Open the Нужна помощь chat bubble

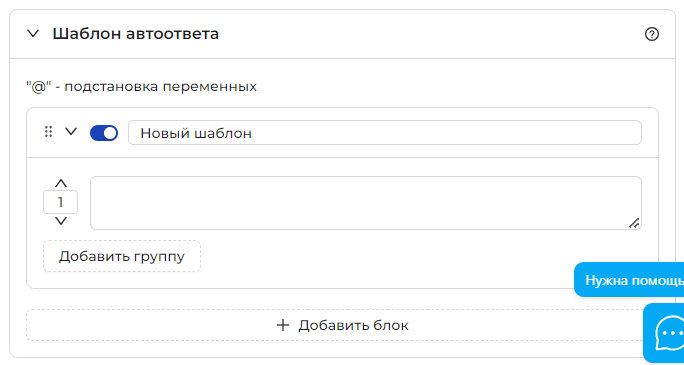point(629,280)
